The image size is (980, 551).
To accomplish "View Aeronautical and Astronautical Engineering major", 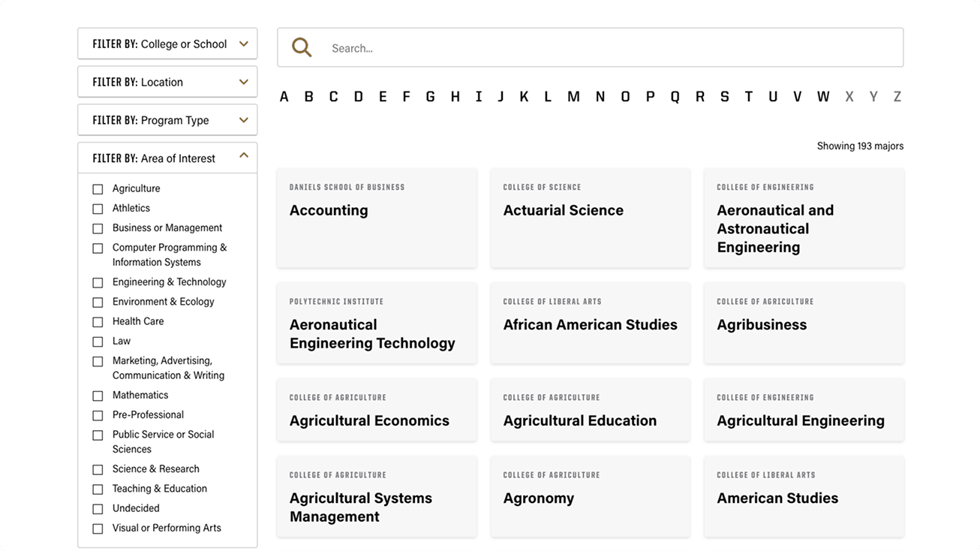I will pyautogui.click(x=804, y=218).
